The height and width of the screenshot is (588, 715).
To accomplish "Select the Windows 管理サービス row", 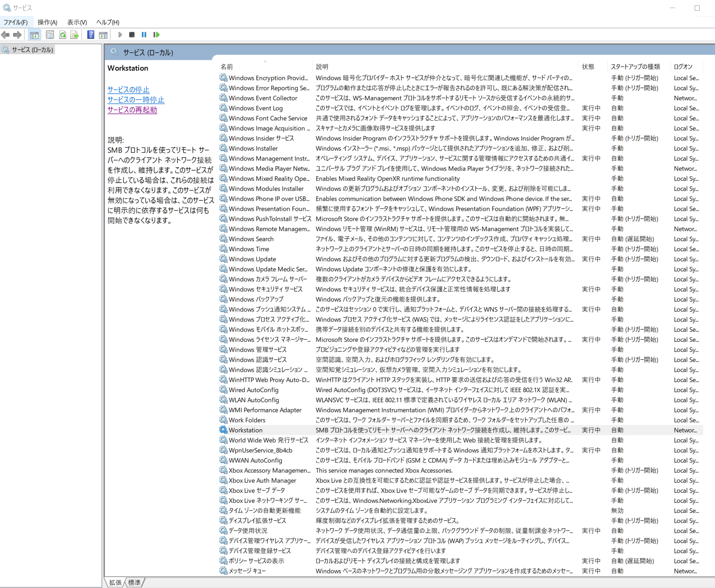I will pyautogui.click(x=460, y=349).
